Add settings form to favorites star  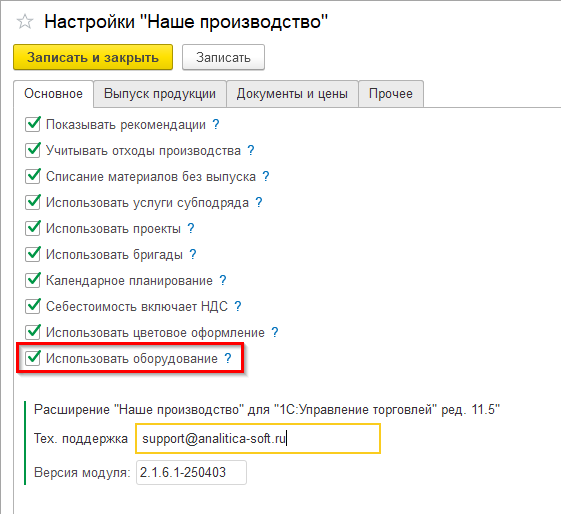click(x=25, y=22)
